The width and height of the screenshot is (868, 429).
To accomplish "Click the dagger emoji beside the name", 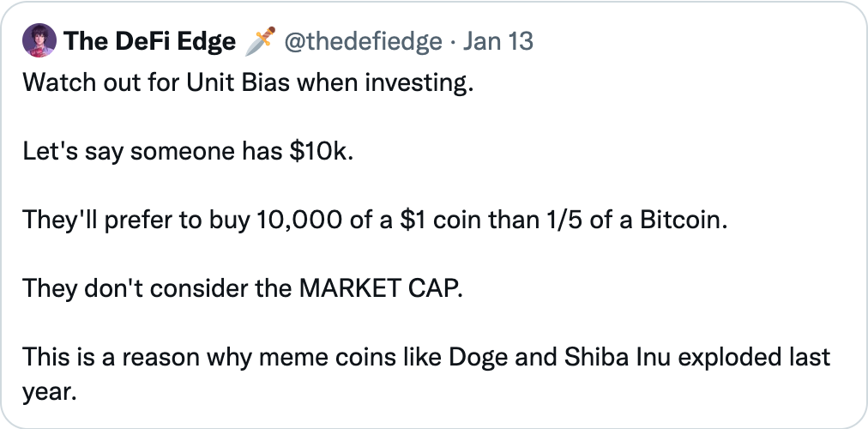I will (x=259, y=40).
